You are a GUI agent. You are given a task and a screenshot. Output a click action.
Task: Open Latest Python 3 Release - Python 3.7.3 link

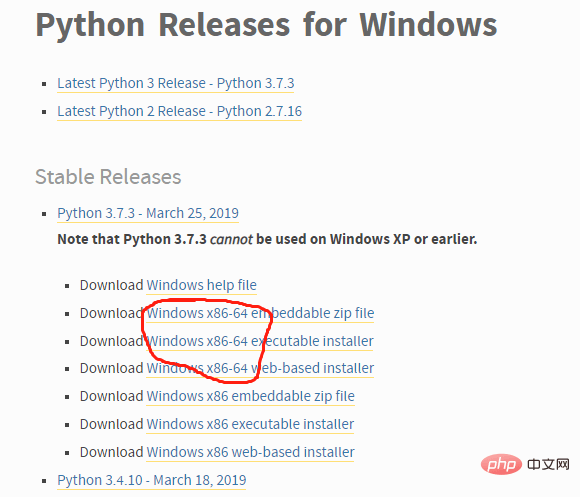pyautogui.click(x=176, y=83)
